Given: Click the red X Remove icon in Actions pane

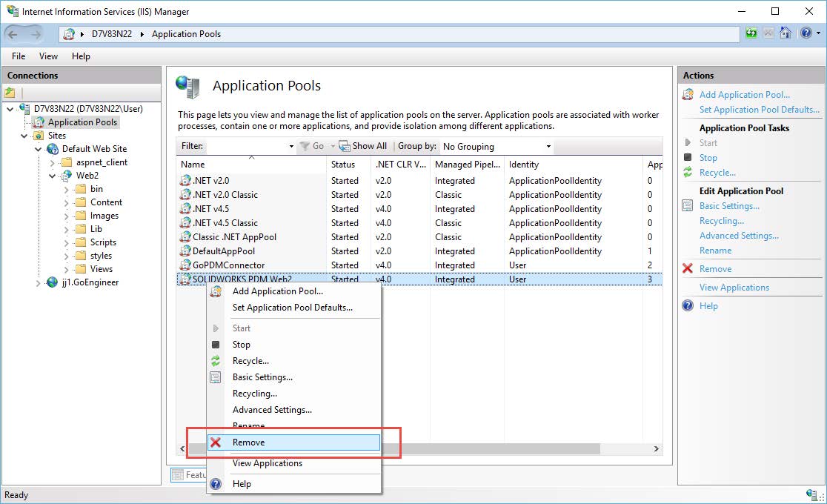Looking at the screenshot, I should [x=688, y=268].
